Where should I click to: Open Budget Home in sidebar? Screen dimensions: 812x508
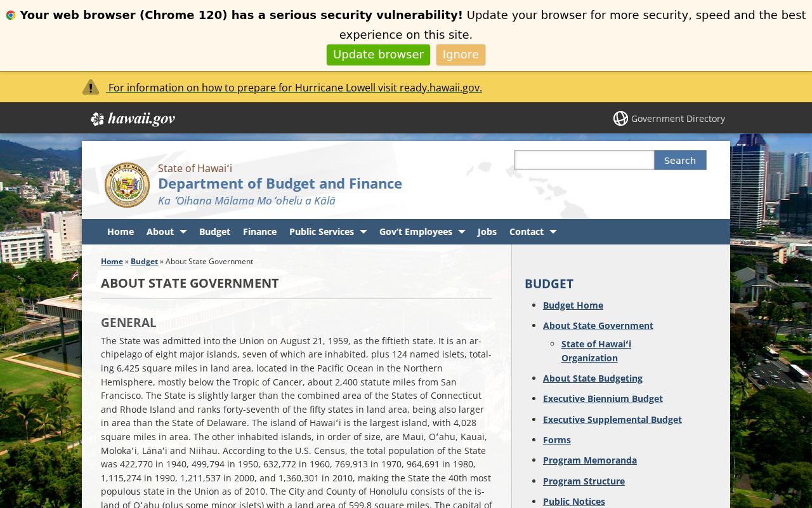[x=573, y=305]
